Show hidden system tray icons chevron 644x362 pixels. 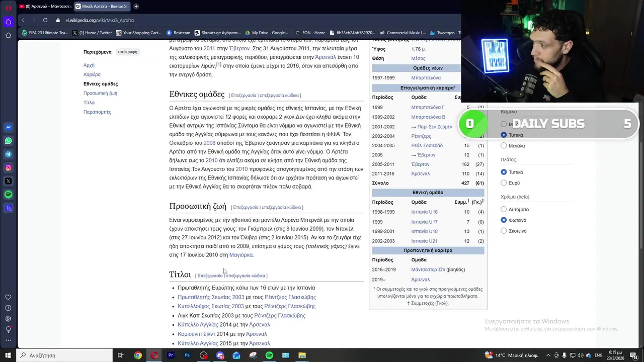click(549, 355)
